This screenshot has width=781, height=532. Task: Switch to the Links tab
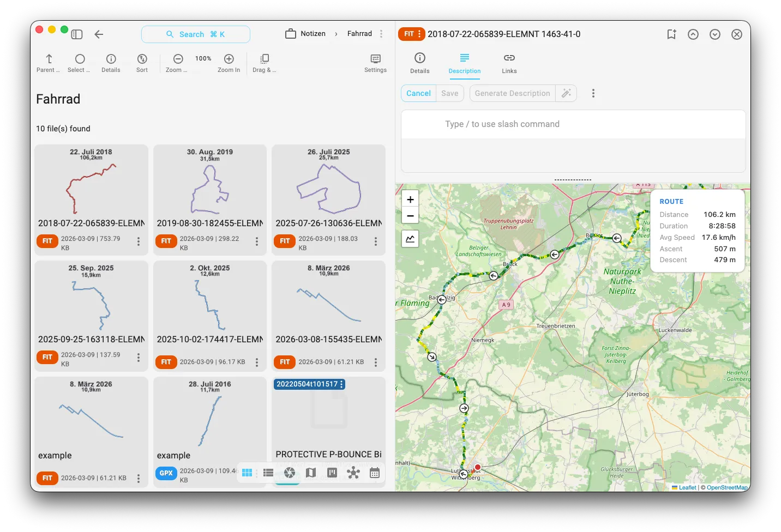point(509,63)
